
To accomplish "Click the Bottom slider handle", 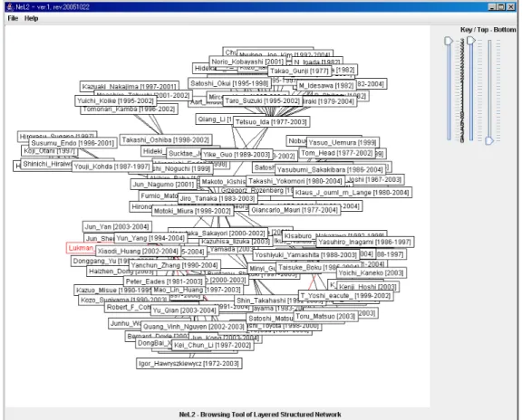I will pos(489,140).
